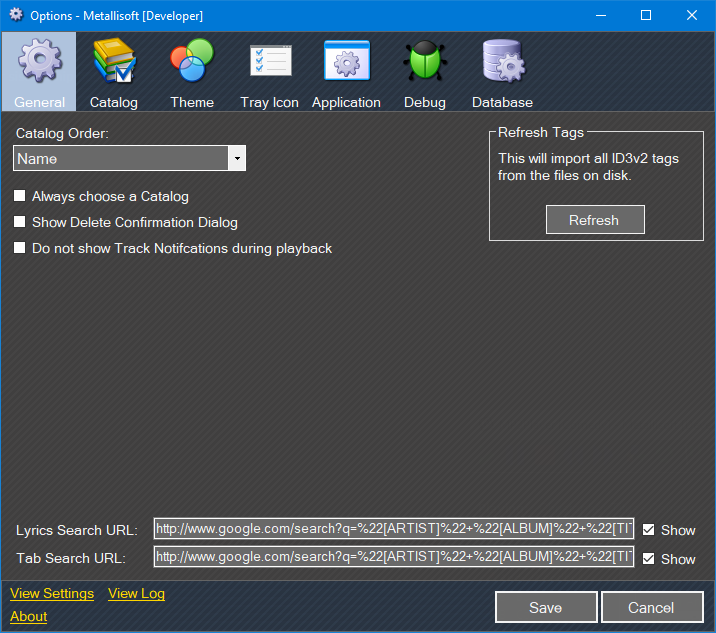The height and width of the screenshot is (633, 716).
Task: Uncheck Show for Lyrics Search URL
Action: click(649, 530)
